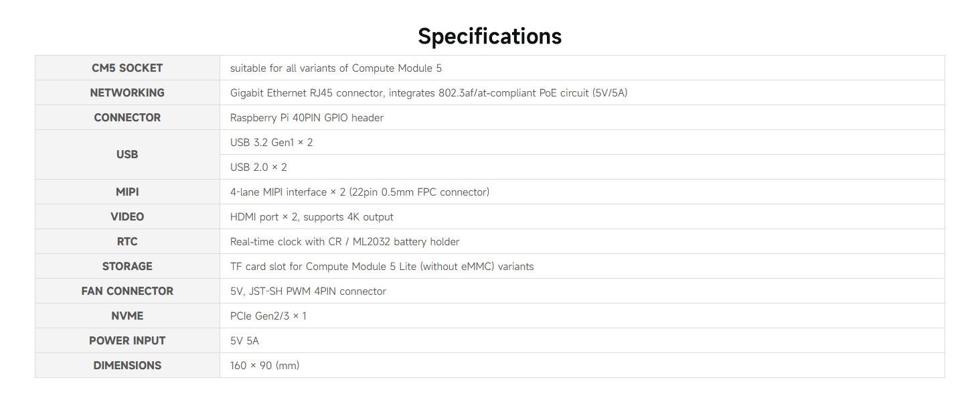This screenshot has height=402, width=980.
Task: Click the 4-lane MIPI interface description
Action: click(359, 192)
